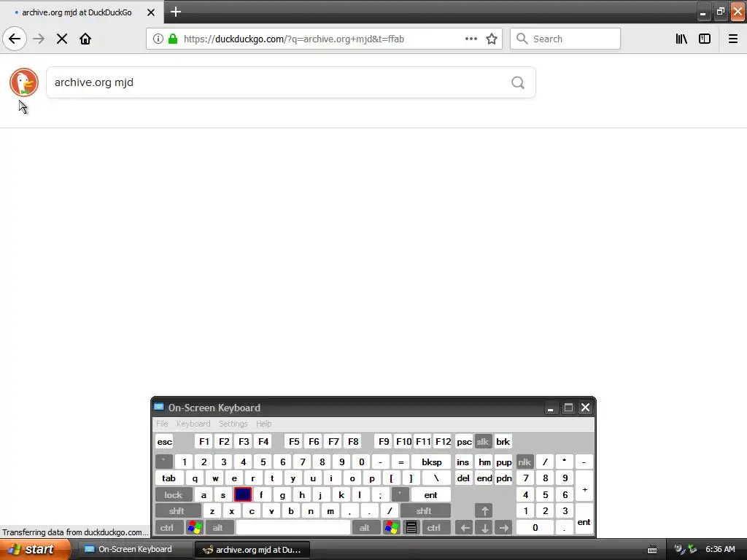
Task: Click the DuckDuckGo search magnifier button
Action: [518, 82]
